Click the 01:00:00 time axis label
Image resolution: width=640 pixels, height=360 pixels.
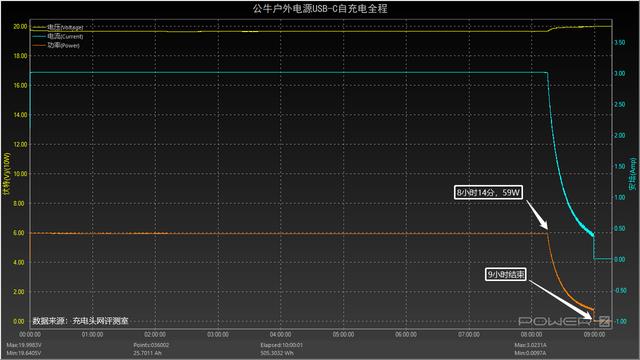point(93,335)
